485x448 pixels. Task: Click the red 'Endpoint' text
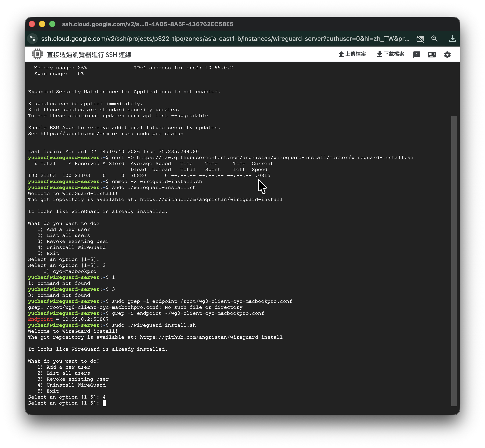(40, 319)
